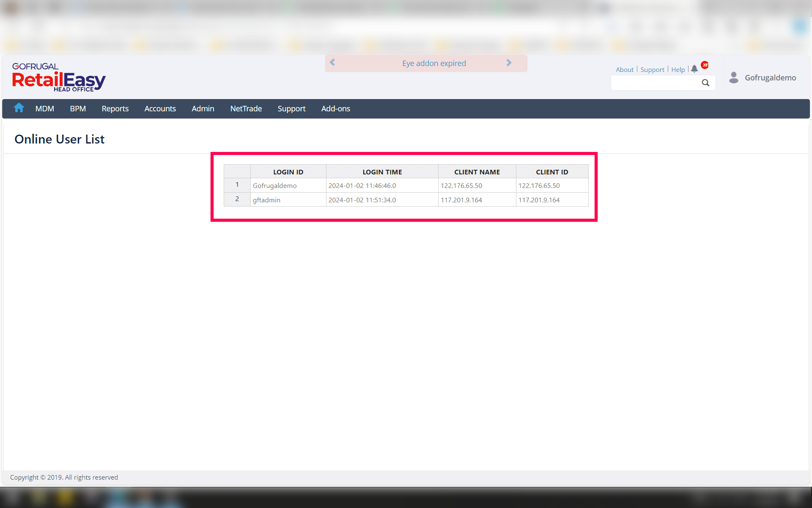Click the search magnifier icon
The width and height of the screenshot is (812, 508).
click(705, 83)
